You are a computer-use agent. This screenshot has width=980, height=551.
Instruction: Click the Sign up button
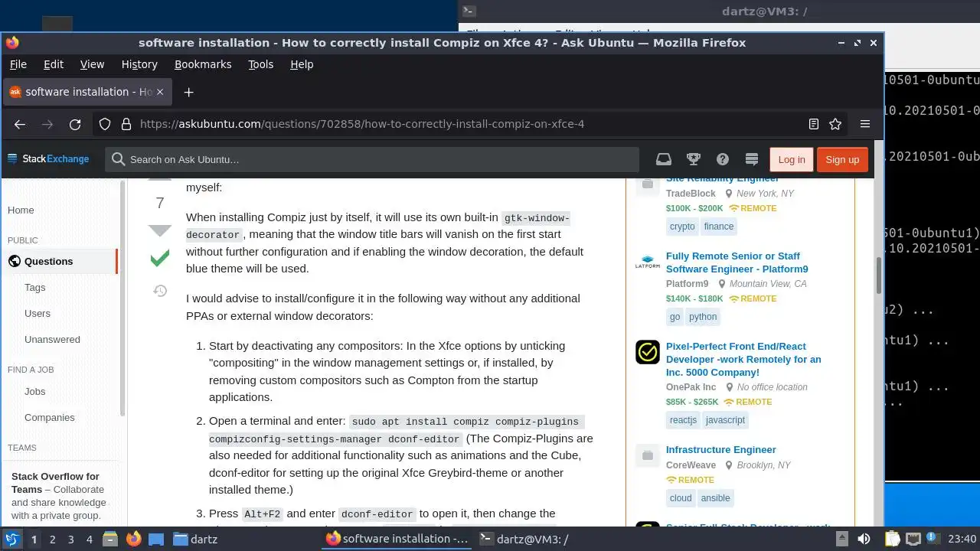[x=842, y=159]
